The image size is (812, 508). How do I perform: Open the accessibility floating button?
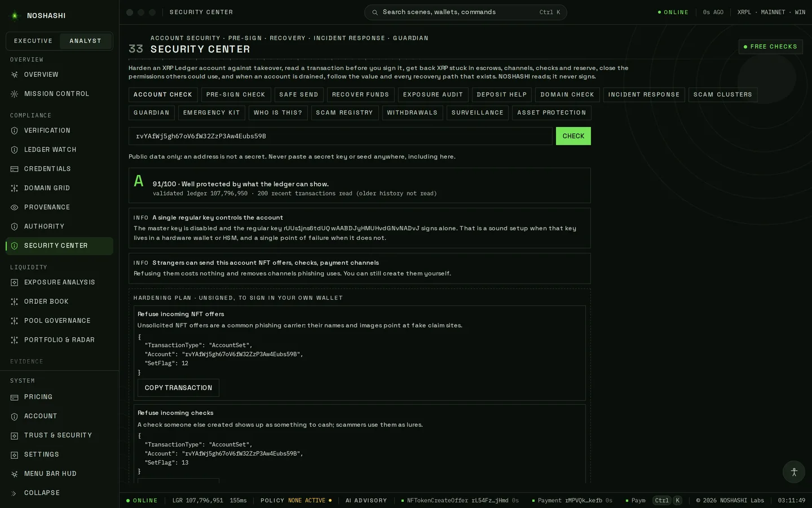pos(794,472)
